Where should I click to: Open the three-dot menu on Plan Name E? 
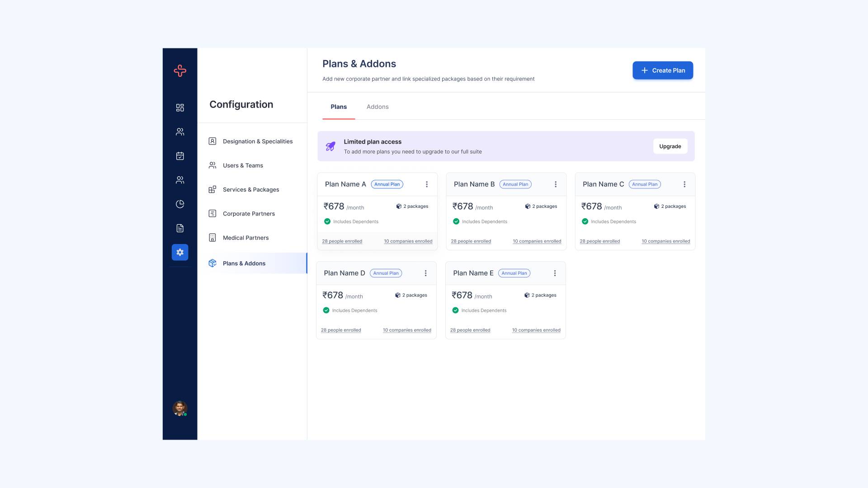click(555, 273)
